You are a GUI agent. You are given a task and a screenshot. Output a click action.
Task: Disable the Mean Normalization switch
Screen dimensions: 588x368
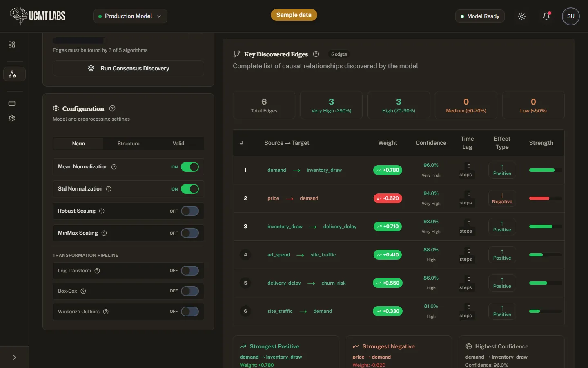click(x=190, y=167)
